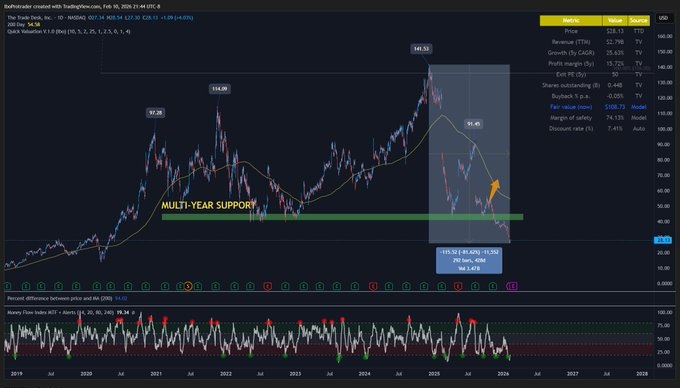Click the 2028 label on time axis
Image resolution: width=680 pixels, height=388 pixels.
coord(642,374)
